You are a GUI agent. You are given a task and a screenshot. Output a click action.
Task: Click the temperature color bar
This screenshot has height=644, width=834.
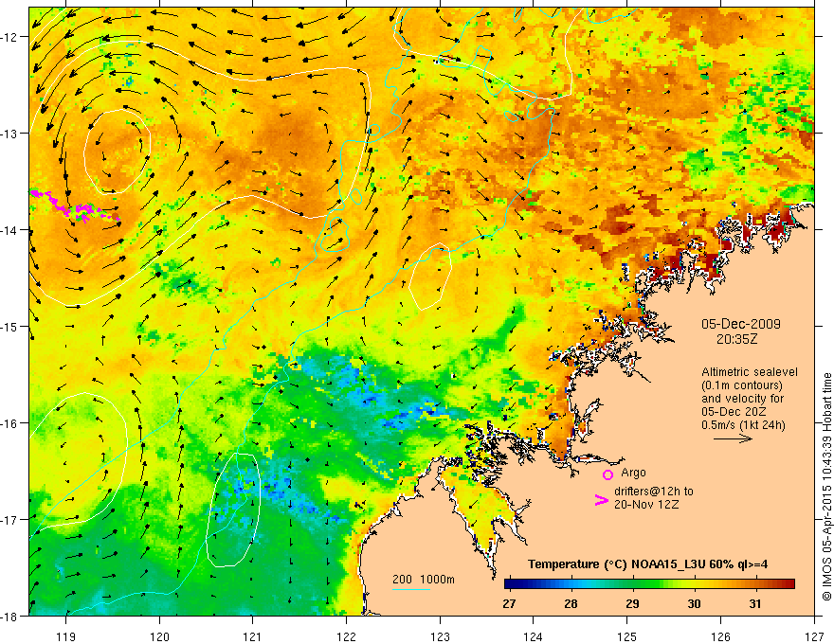coord(649,584)
